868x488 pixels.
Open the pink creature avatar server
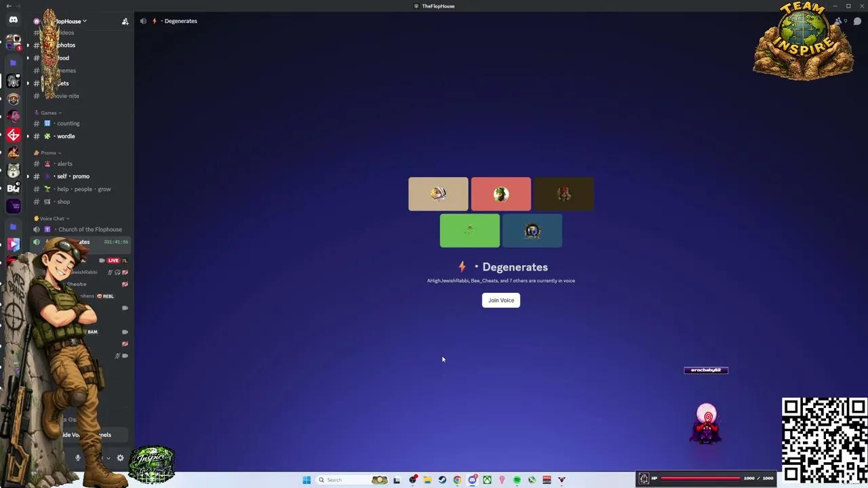point(13,117)
